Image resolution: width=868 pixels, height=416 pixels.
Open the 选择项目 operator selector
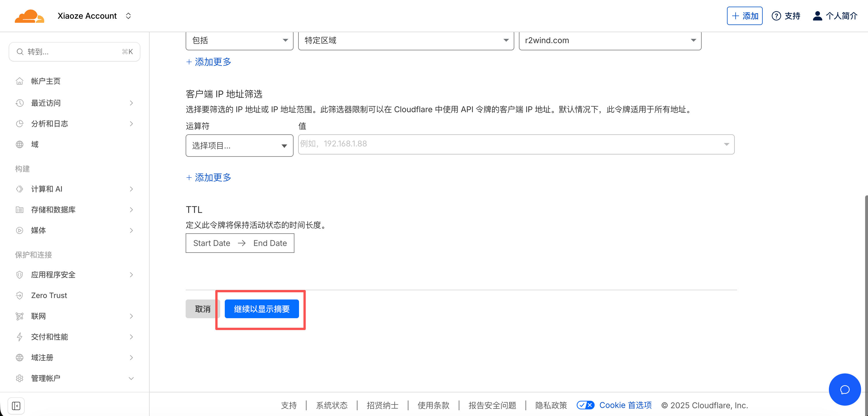coord(239,146)
